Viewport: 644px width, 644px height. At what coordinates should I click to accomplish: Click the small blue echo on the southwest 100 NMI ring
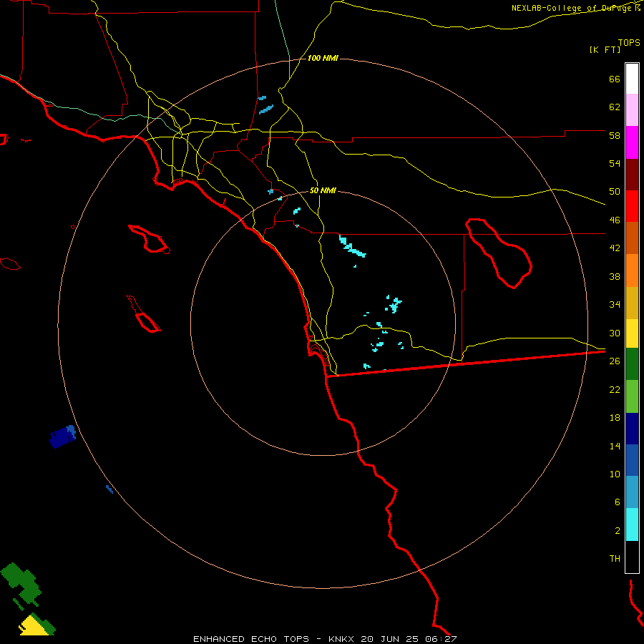pyautogui.click(x=109, y=489)
